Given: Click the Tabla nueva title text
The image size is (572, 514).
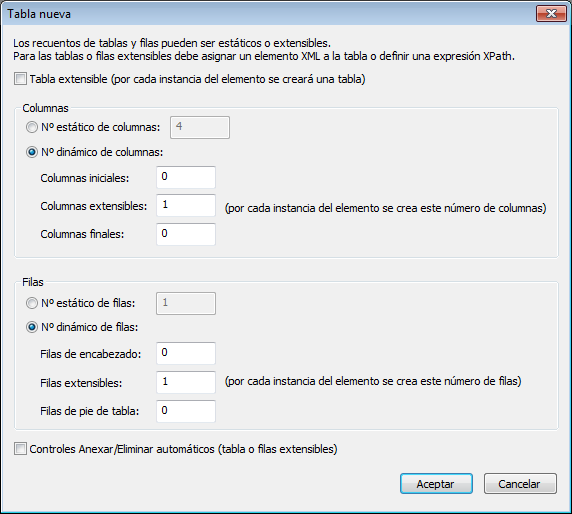Looking at the screenshot, I should tap(39, 14).
